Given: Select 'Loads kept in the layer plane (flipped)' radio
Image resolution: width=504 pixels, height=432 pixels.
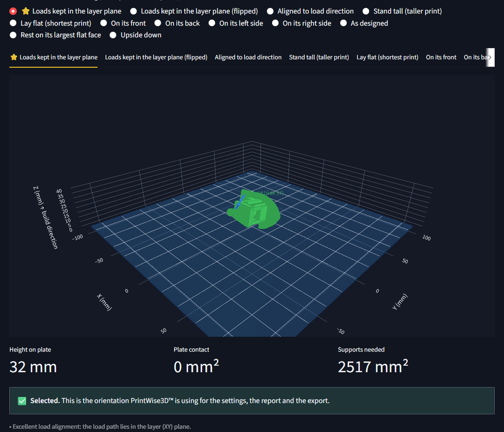Looking at the screenshot, I should 133,11.
